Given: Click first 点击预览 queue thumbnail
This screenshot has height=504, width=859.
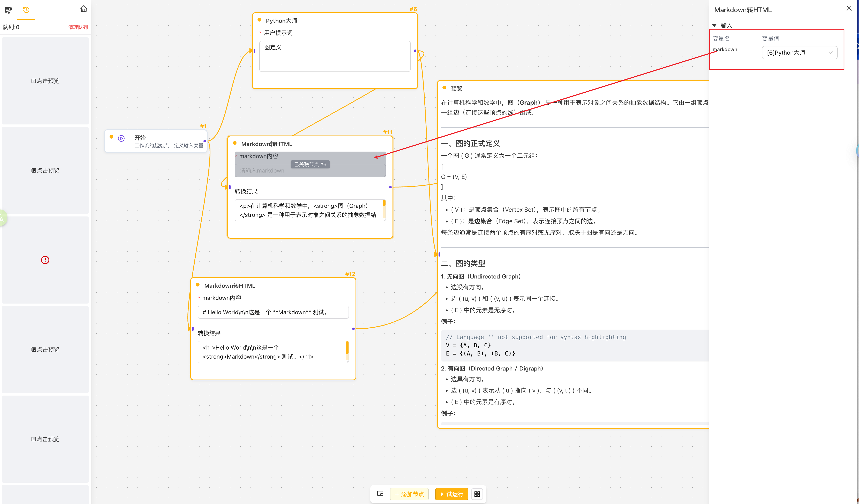Looking at the screenshot, I should tap(45, 81).
